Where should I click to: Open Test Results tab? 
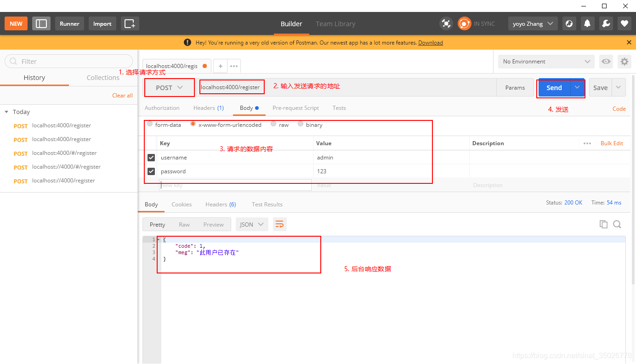click(x=267, y=205)
